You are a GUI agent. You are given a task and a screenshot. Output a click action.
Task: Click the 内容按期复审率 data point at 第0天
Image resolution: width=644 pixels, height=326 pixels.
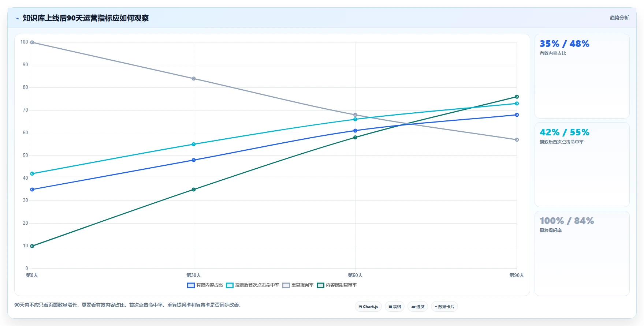coord(32,246)
